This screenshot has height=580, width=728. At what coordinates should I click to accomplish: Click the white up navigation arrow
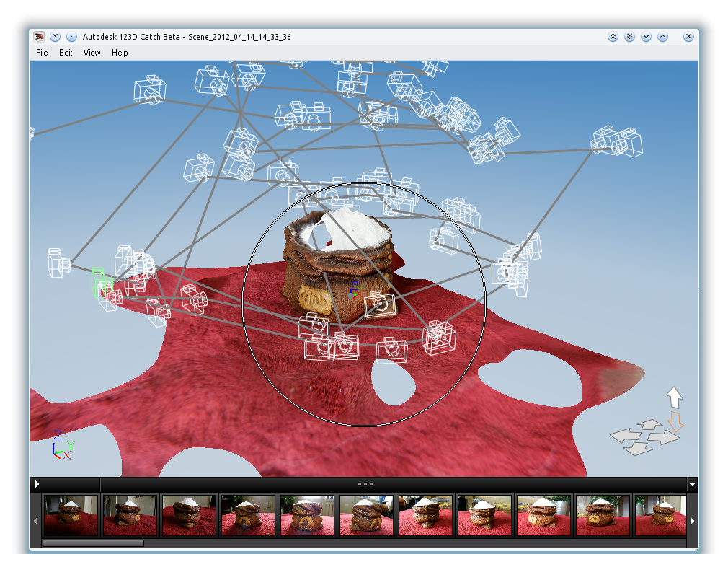click(x=674, y=397)
